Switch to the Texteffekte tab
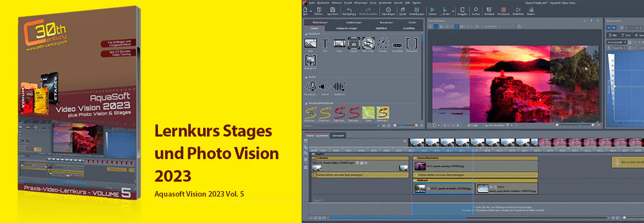Screen dimensions: 644x223 click(x=410, y=28)
